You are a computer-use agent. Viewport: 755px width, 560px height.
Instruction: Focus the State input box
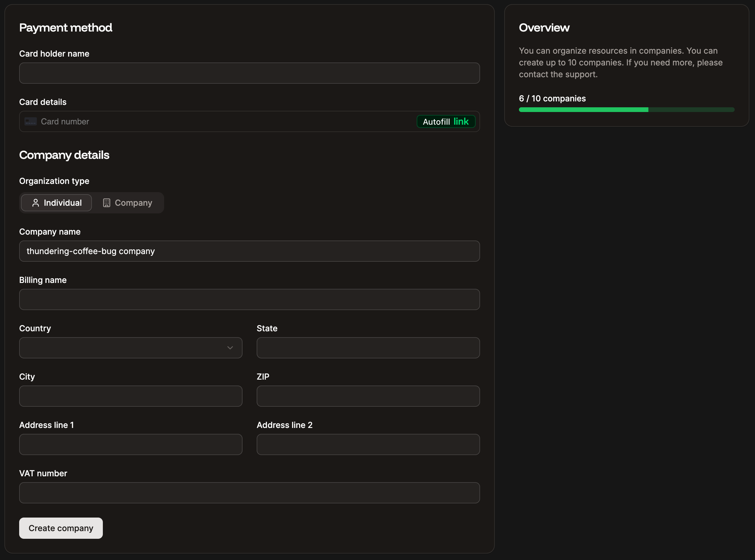[368, 348]
